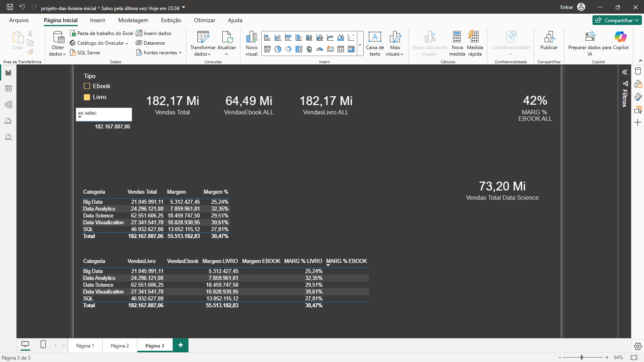Screen dimensions: 644x362
Task: Click Medida rápida button
Action: [x=475, y=43]
